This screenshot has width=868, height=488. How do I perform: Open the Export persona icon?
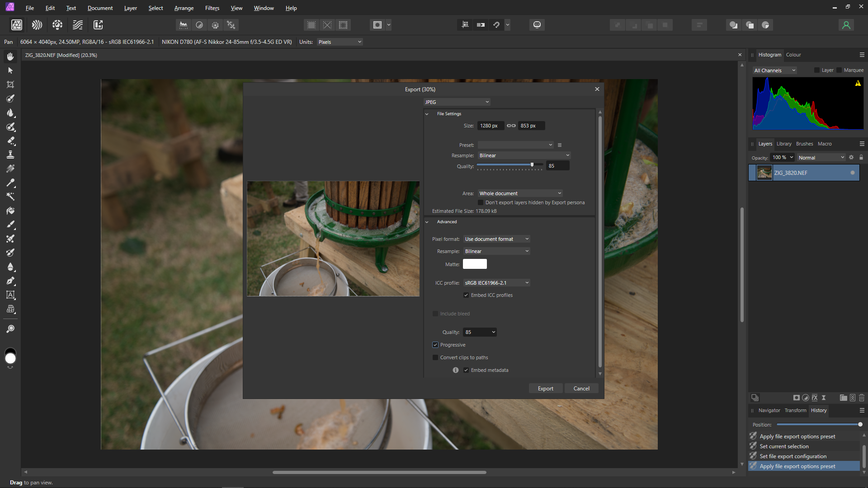98,25
